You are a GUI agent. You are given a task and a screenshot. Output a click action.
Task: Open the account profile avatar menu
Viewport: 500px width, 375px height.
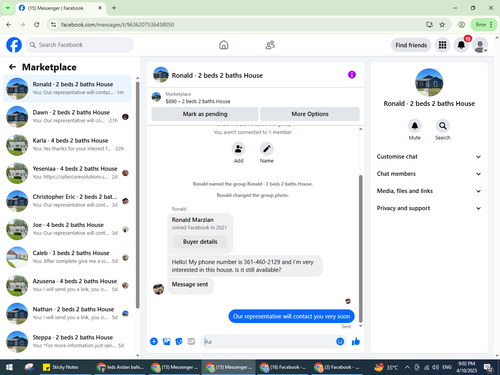pos(480,45)
